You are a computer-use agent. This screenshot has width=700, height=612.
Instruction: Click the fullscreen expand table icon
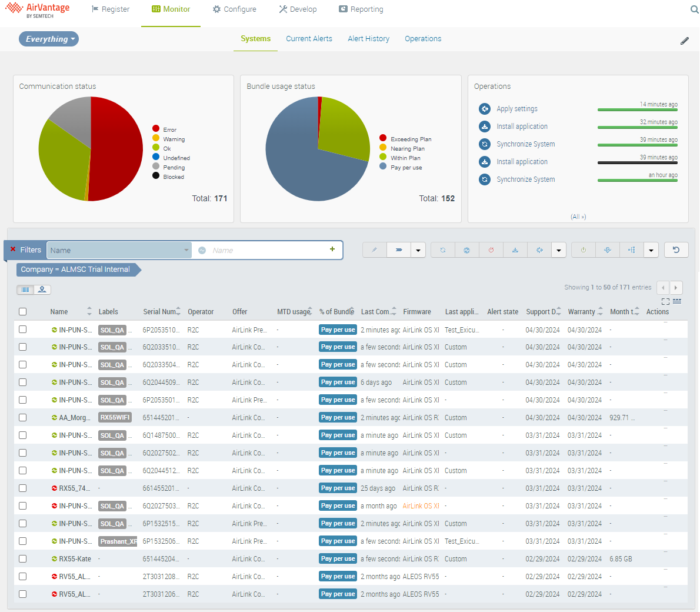coord(665,301)
